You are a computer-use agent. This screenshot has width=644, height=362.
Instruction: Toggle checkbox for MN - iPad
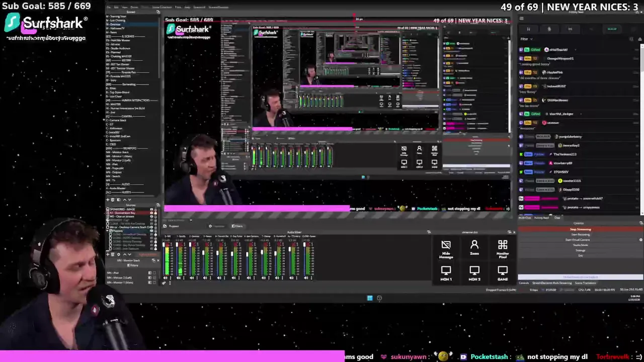154,273
